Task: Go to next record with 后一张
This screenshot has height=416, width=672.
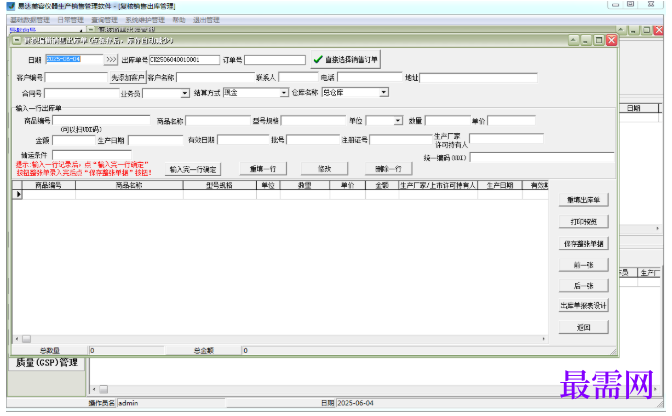Action: (x=583, y=286)
